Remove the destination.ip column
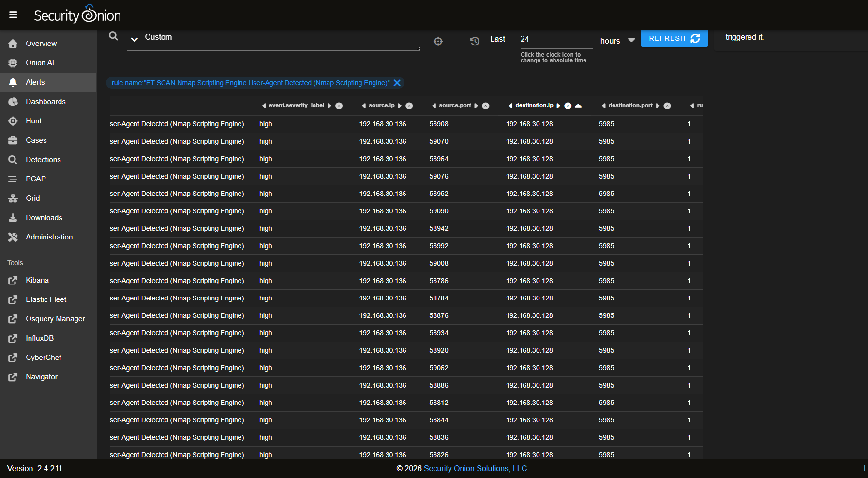868x478 pixels. click(x=568, y=106)
